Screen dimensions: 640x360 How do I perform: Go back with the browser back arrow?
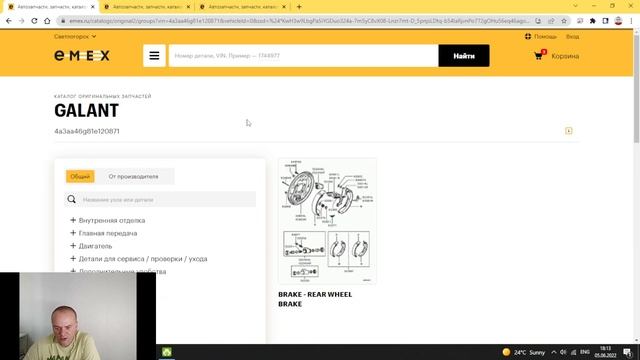point(9,21)
